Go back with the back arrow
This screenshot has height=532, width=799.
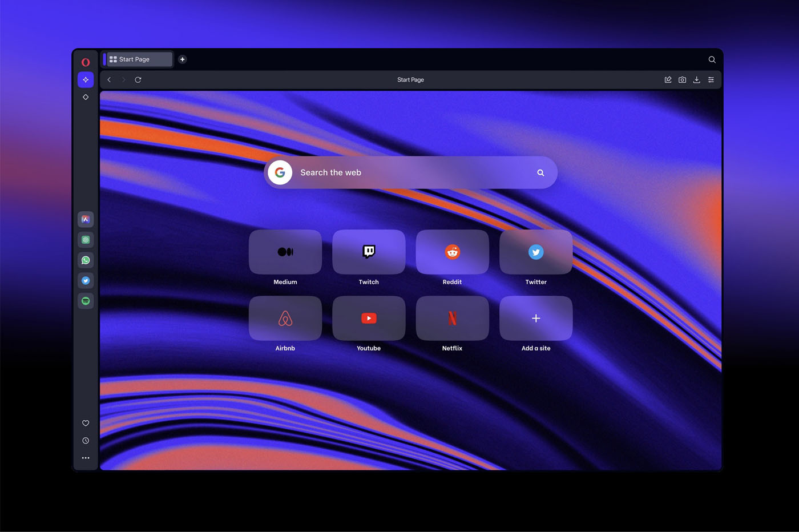coord(109,80)
